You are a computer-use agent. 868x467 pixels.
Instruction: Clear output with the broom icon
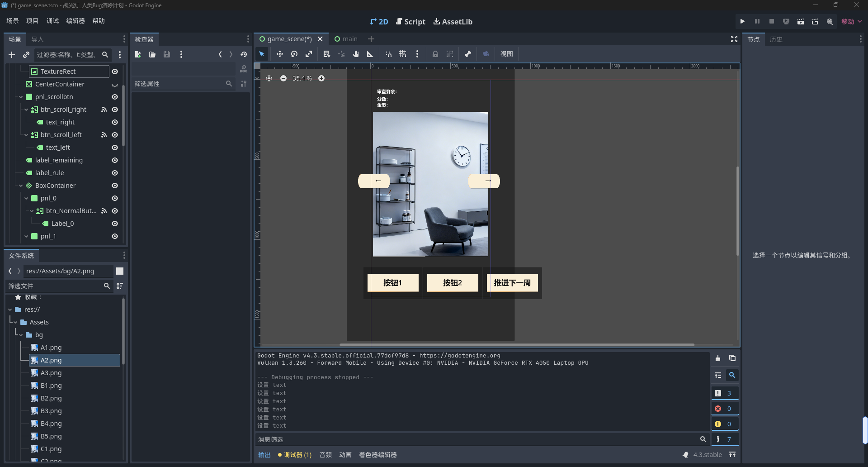pos(717,358)
